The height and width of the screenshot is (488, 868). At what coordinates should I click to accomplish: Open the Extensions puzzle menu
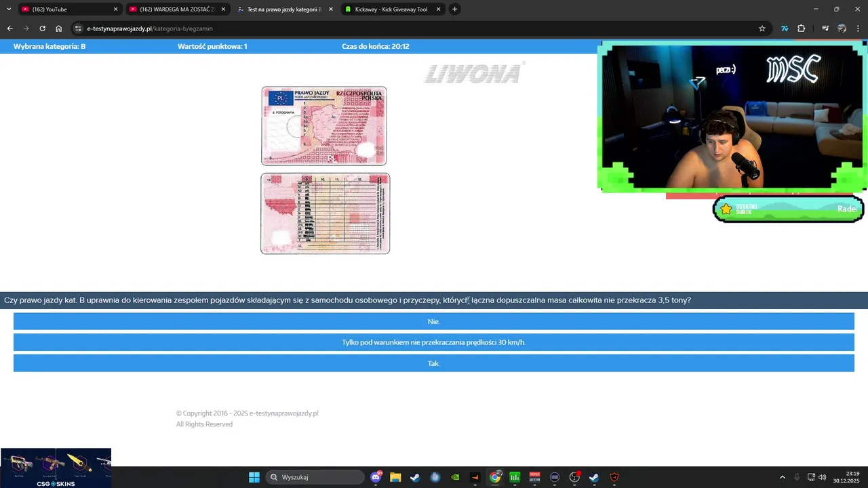pyautogui.click(x=802, y=28)
